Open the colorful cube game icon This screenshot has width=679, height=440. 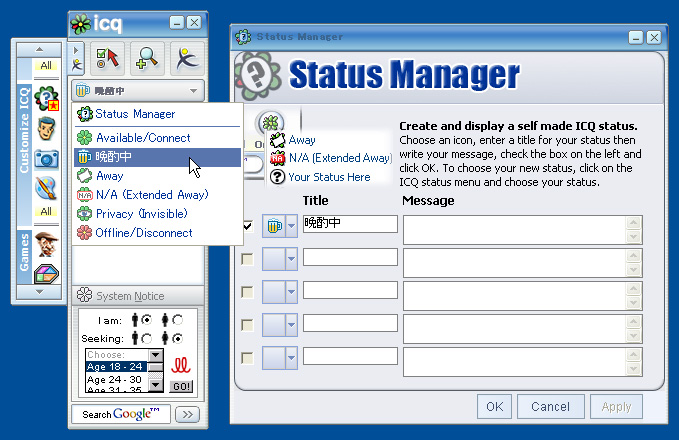tap(46, 274)
